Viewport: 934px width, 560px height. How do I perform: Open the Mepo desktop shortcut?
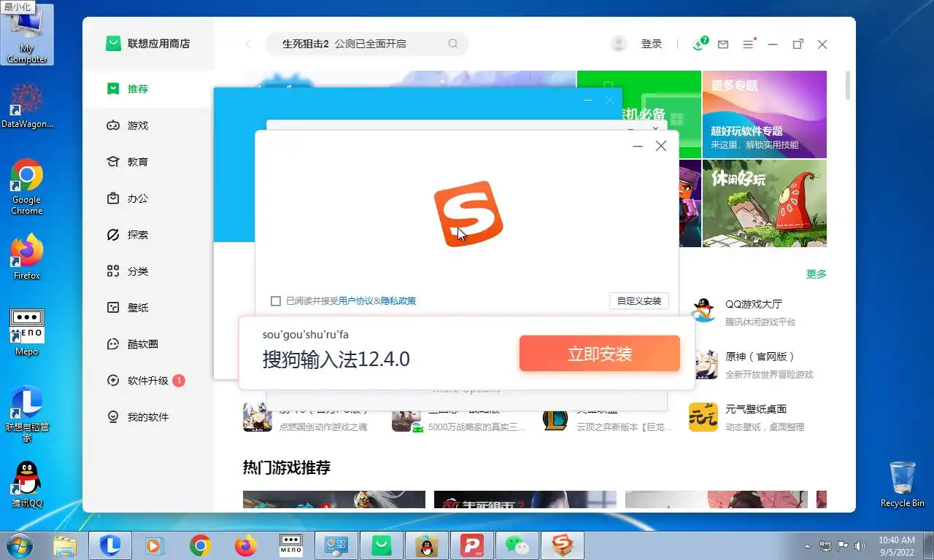[x=27, y=332]
